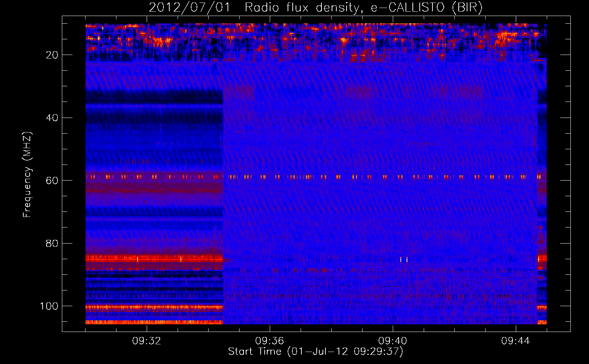The image size is (589, 364).
Task: Click the 100 MHz frequency tick label
Action: (x=49, y=306)
